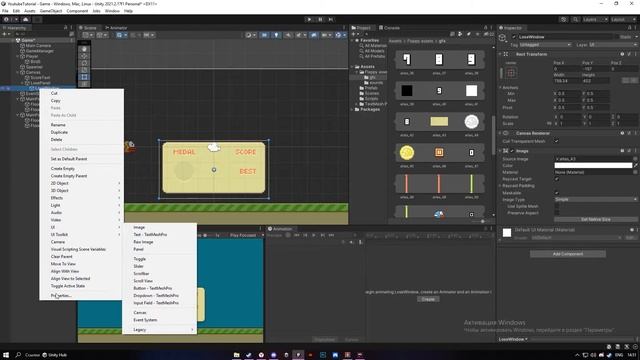Open the Account button in top toolbar

[x=9, y=19]
